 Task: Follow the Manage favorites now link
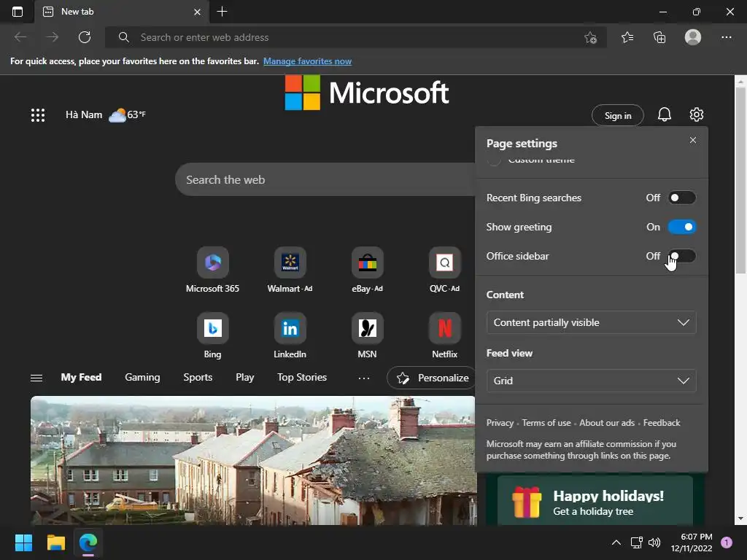click(x=307, y=61)
